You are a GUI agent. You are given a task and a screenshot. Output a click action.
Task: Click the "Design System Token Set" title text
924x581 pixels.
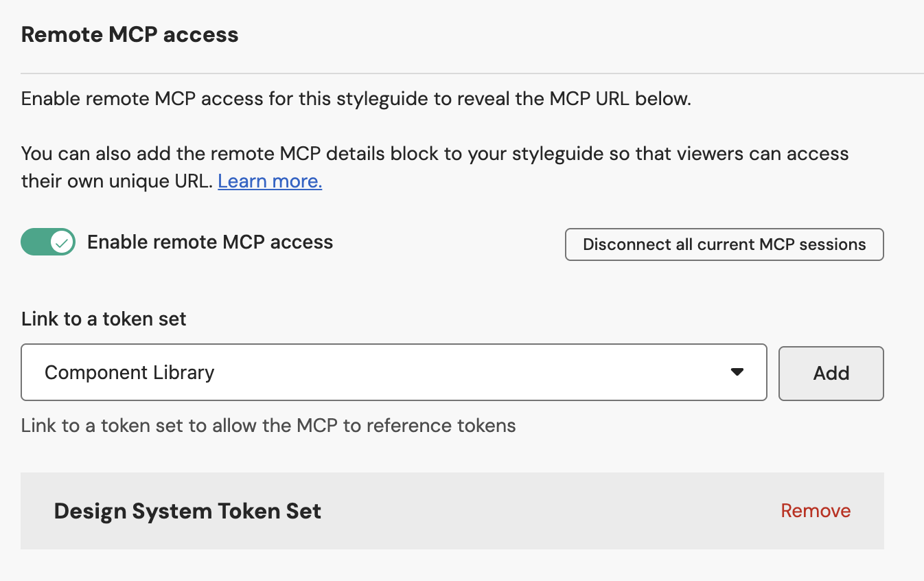(187, 512)
